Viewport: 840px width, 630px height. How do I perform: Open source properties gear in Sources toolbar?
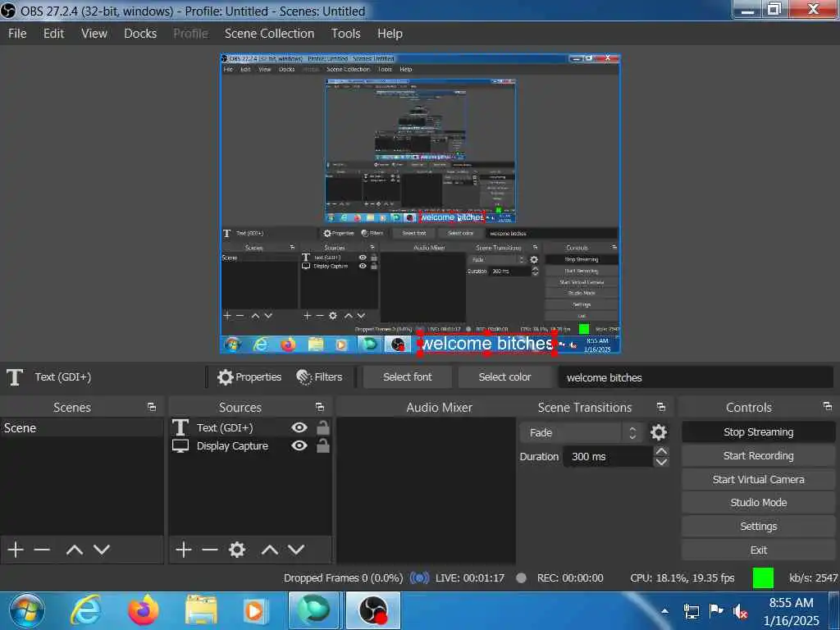tap(237, 550)
